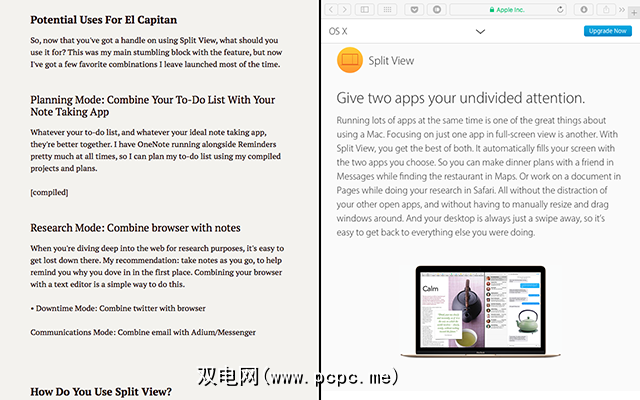
Task: Go back in Safari history
Action: click(331, 9)
